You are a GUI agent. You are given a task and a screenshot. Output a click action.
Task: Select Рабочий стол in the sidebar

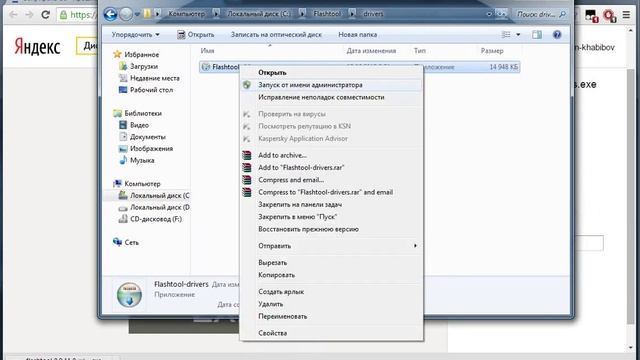(x=151, y=90)
